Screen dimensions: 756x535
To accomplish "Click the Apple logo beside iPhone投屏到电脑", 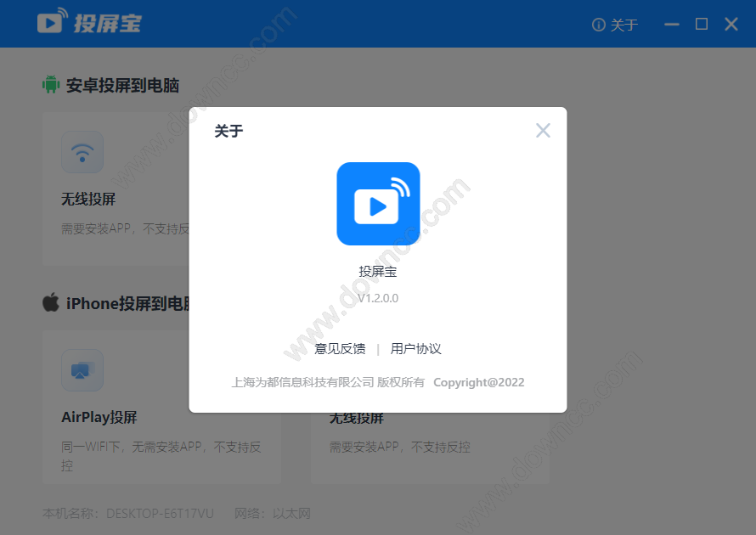I will point(51,303).
